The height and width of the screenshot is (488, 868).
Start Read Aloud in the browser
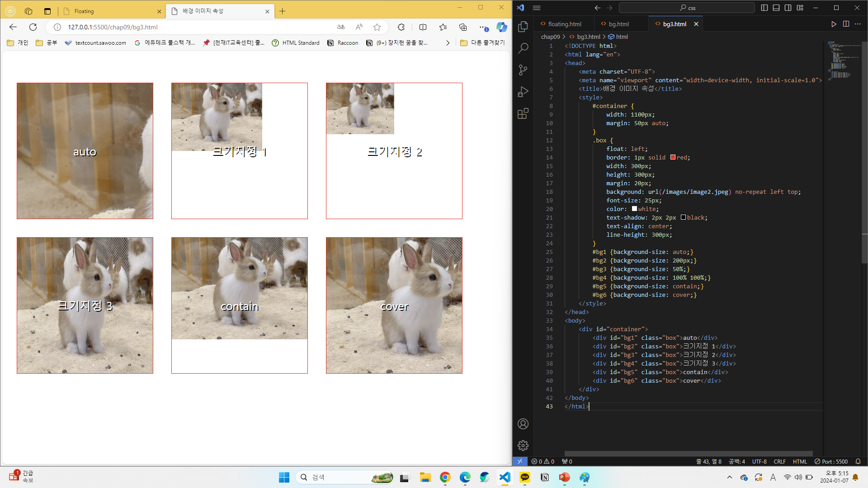coord(359,27)
